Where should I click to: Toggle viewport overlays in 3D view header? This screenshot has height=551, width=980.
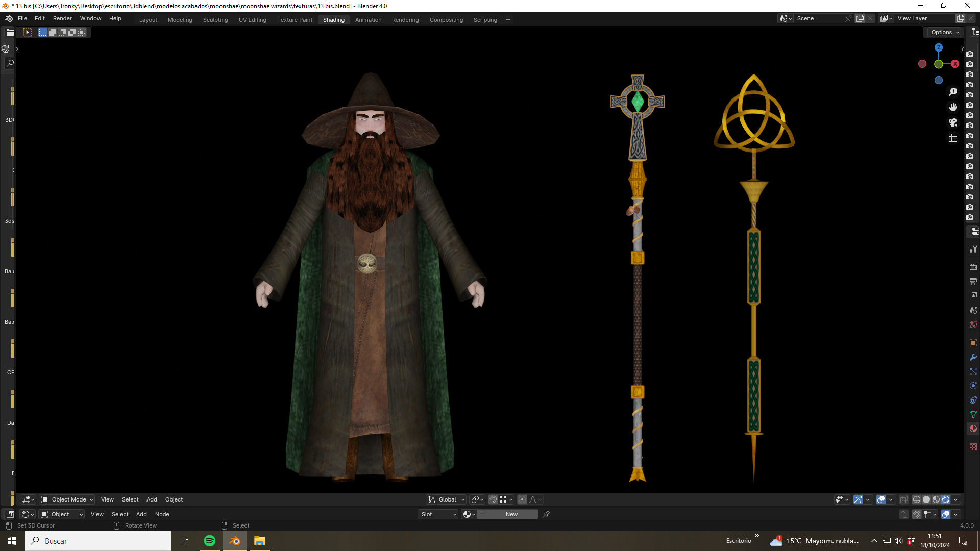pos(881,499)
